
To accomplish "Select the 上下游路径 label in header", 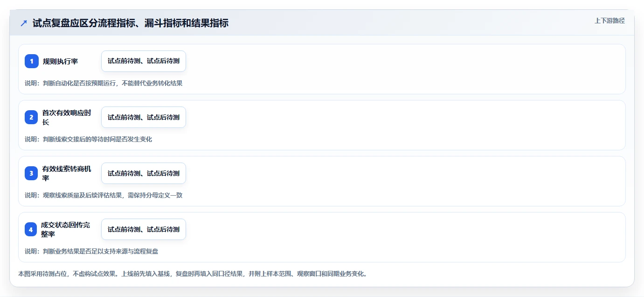I will click(x=609, y=21).
